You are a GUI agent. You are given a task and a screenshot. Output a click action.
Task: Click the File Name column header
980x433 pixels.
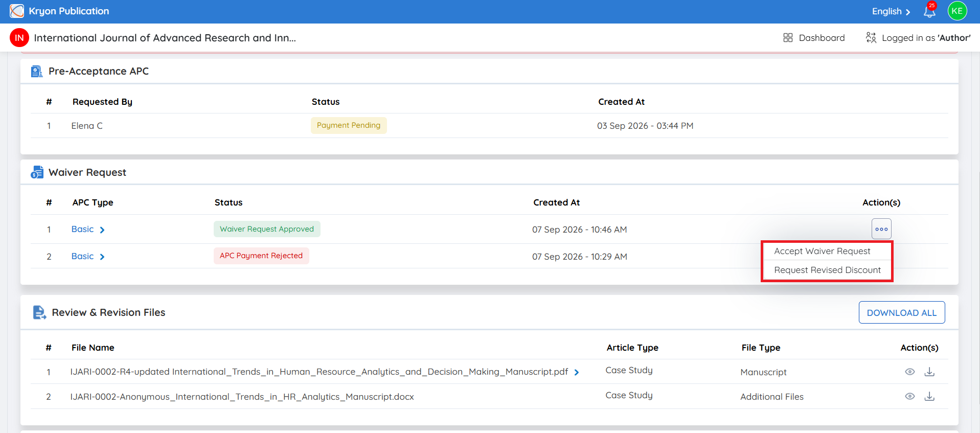pos(93,348)
